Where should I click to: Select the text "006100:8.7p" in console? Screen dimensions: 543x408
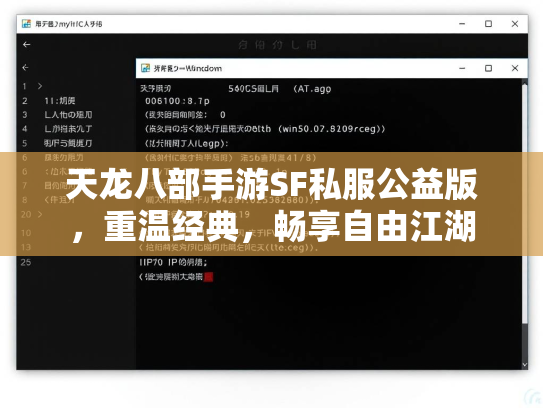[x=177, y=101]
